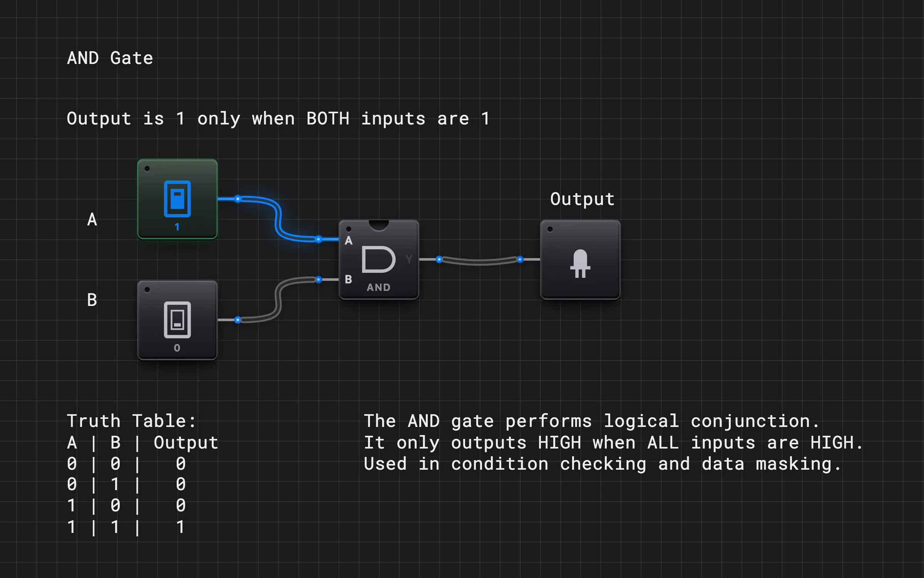Select the 'Output' label above the LED

tap(582, 199)
